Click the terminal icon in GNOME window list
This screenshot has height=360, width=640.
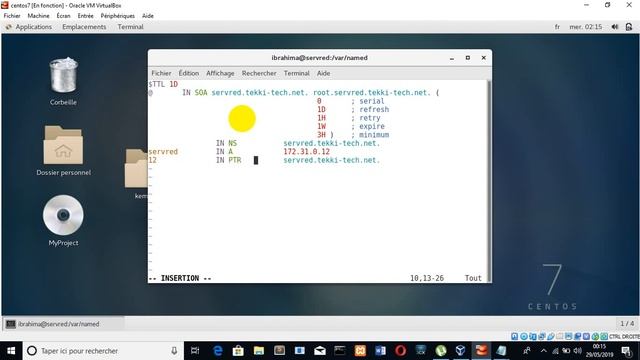(x=11, y=324)
